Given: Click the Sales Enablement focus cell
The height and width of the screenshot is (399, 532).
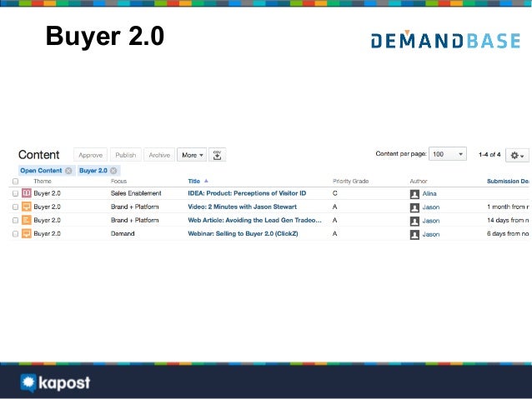Looking at the screenshot, I should pos(136,193).
